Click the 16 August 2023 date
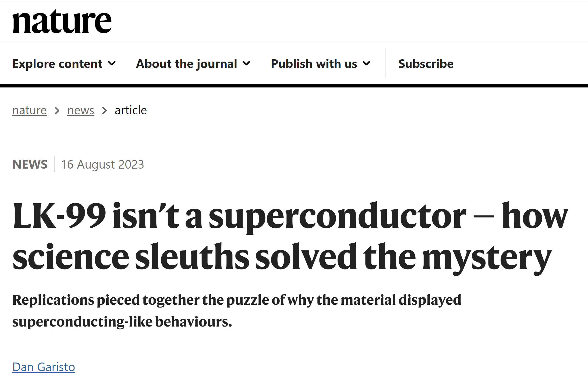The height and width of the screenshot is (378, 588). [x=102, y=165]
